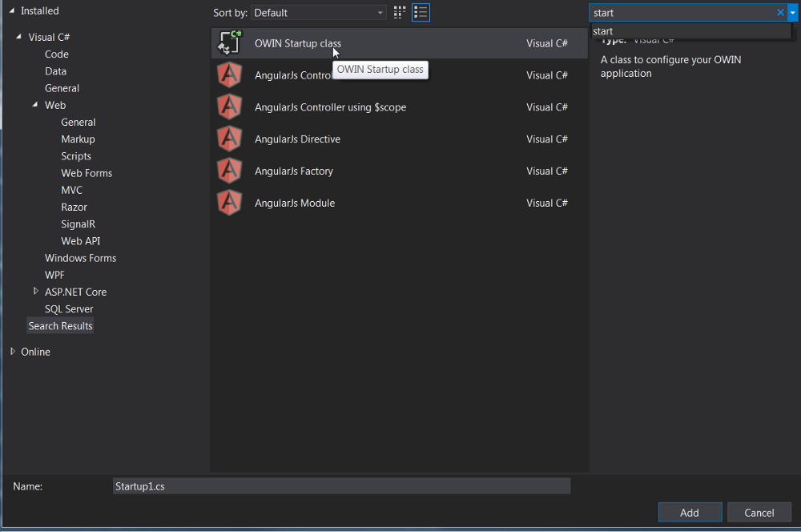The width and height of the screenshot is (801, 532).
Task: Expand the ASP.NET Core node arrow
Action: 35,292
